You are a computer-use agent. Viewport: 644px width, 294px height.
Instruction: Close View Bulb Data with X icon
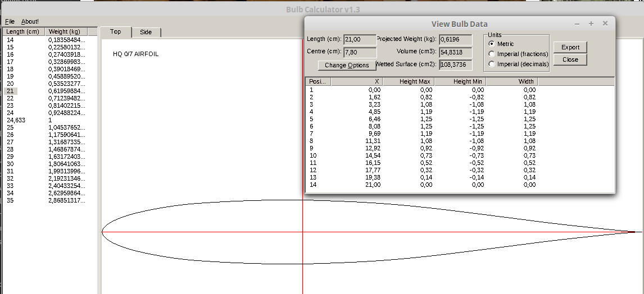pyautogui.click(x=605, y=24)
